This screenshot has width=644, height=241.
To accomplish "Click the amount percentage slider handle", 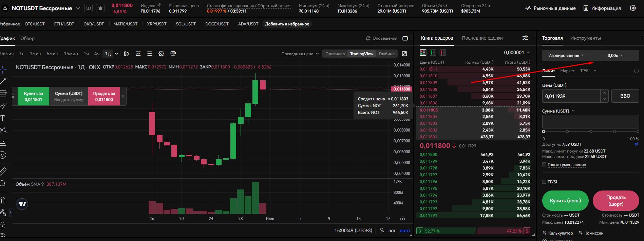I will [544, 132].
